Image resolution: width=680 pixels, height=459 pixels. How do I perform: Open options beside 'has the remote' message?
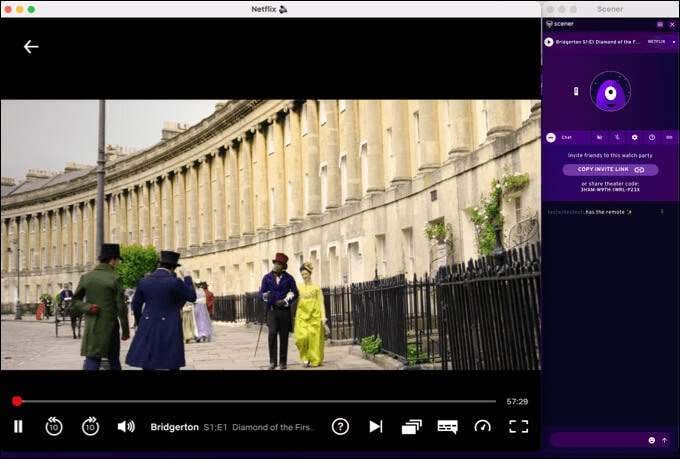tap(662, 212)
